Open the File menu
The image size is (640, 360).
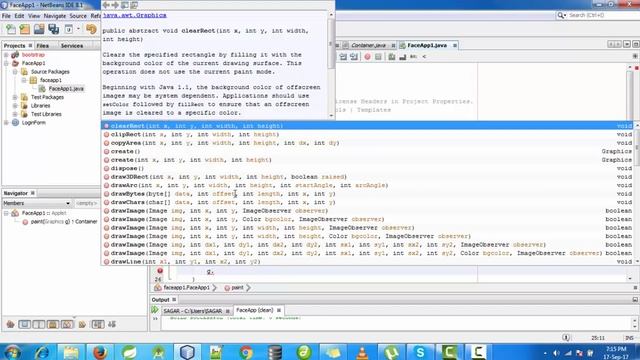pos(6,16)
